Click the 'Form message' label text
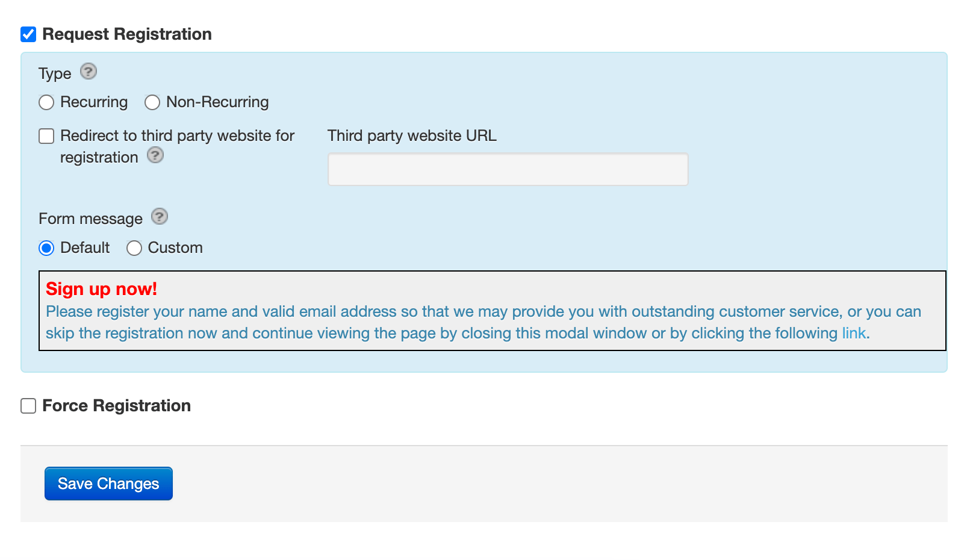Screen dimensions: 967x560 90,219
